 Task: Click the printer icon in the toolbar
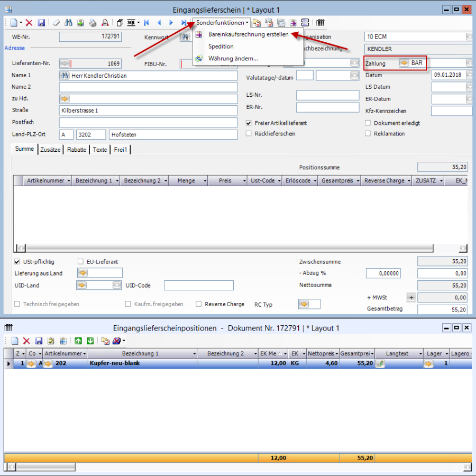[93, 23]
